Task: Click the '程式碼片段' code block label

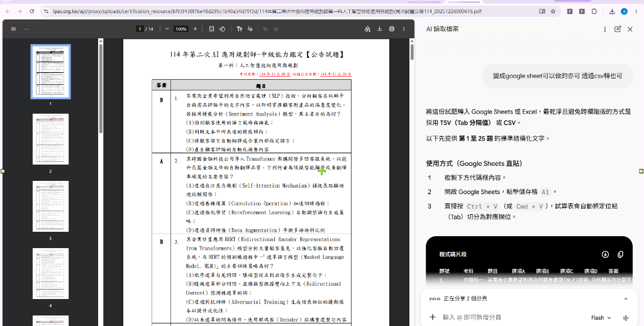Action: pos(453,254)
